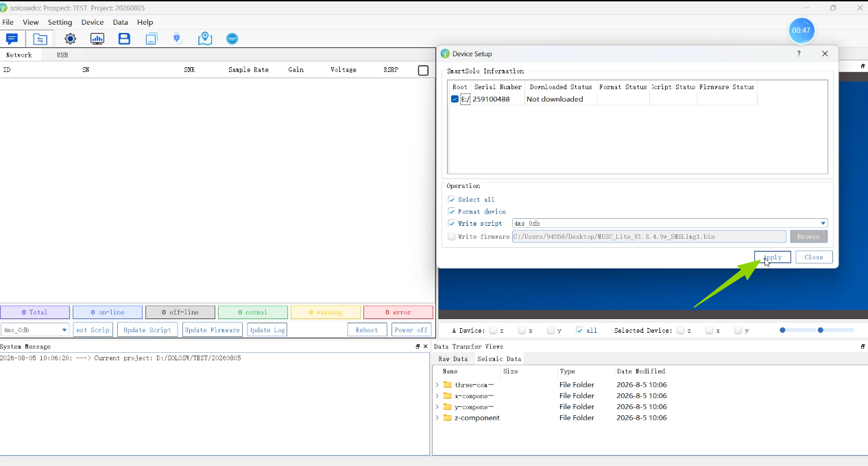Toggle the Select all operation checkbox
Viewport: 868px width, 466px height.
(x=452, y=200)
